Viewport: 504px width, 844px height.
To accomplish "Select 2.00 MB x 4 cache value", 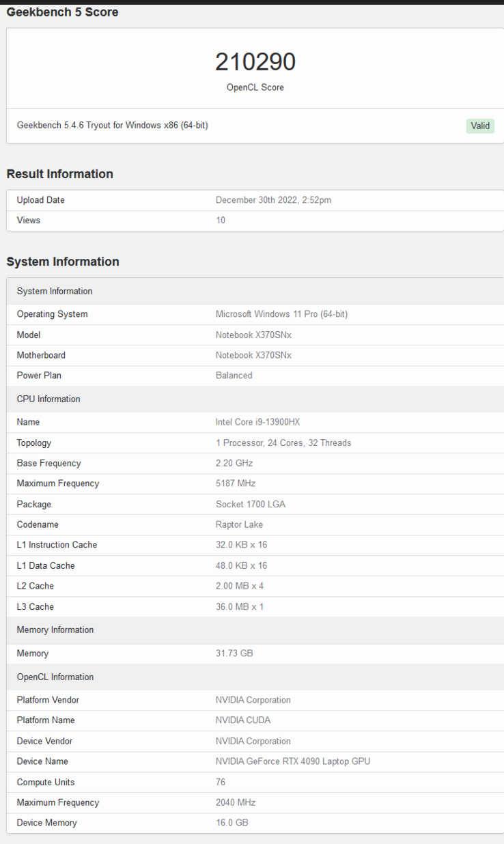I will click(x=240, y=586).
